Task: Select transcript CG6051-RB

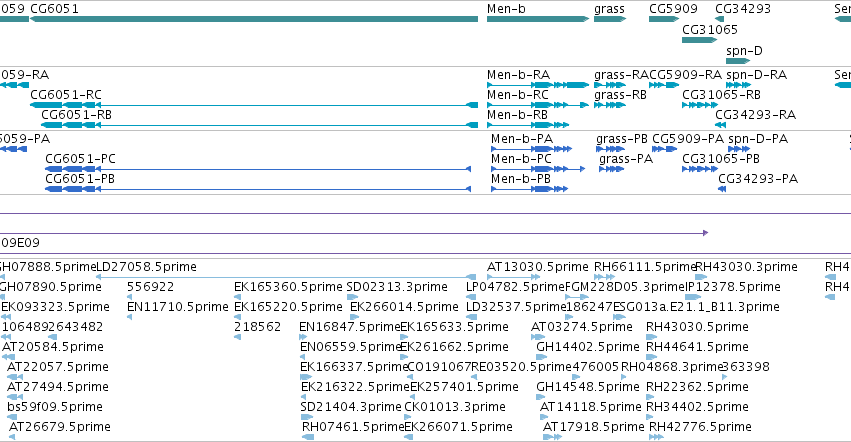Action: coord(259,125)
